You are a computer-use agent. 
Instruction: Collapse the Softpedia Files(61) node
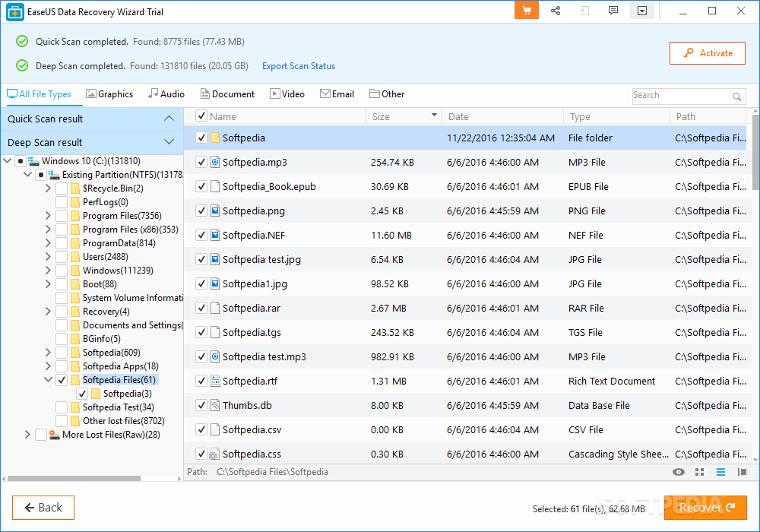click(x=48, y=380)
